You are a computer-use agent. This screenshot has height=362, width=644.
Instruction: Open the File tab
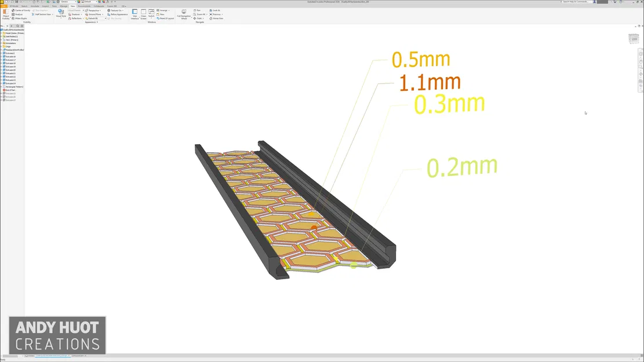(x=3, y=6)
